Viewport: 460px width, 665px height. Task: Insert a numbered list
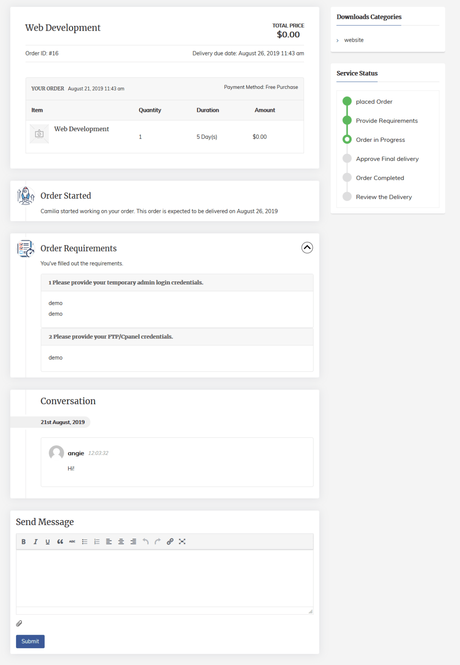coord(97,542)
